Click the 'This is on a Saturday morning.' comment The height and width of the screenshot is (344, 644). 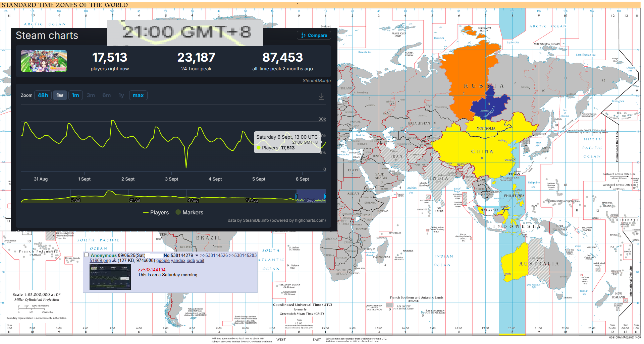click(x=168, y=275)
